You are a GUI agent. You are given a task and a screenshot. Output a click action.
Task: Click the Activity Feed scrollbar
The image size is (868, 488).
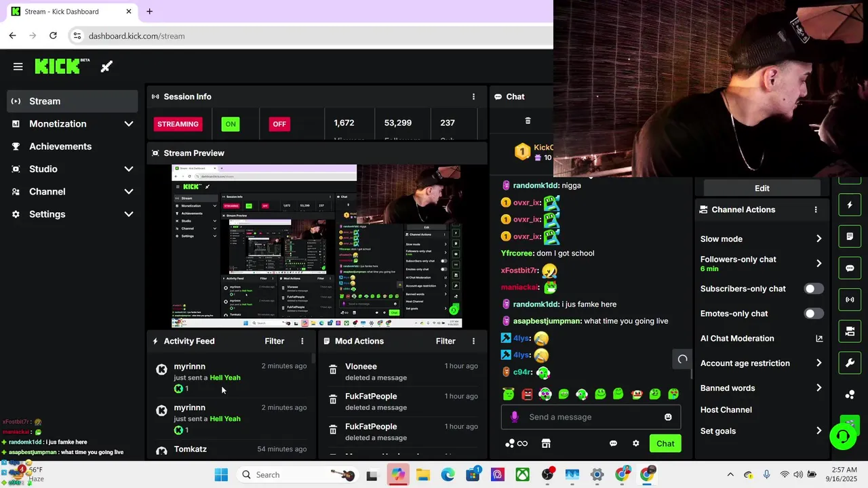pyautogui.click(x=313, y=358)
